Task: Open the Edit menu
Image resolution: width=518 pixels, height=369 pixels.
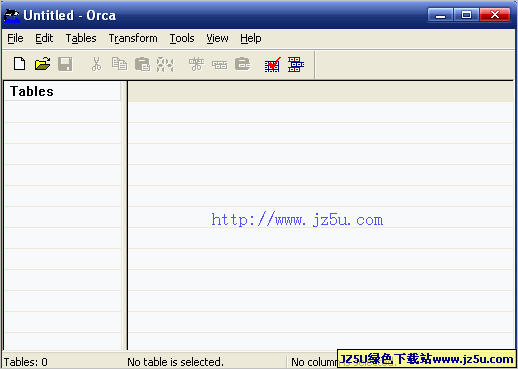Action: coord(44,38)
